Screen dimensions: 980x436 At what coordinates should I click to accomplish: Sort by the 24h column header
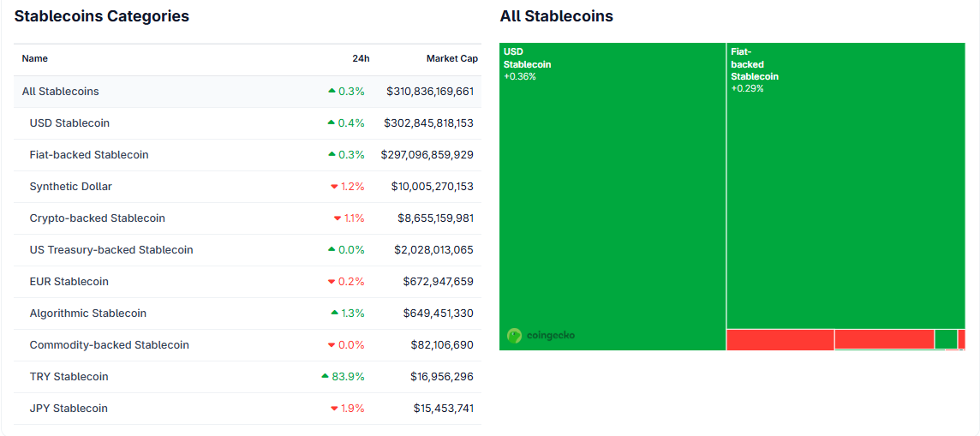(361, 59)
